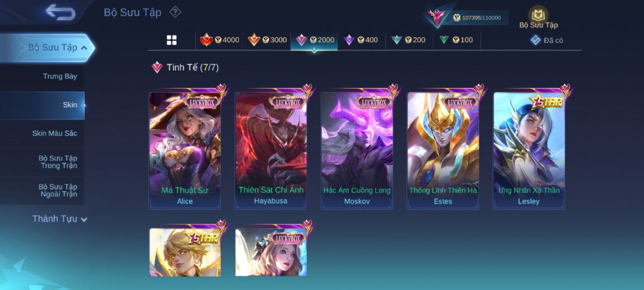This screenshot has width=644, height=290.
Task: Select the red 4000 tier filter
Action: [x=219, y=40]
